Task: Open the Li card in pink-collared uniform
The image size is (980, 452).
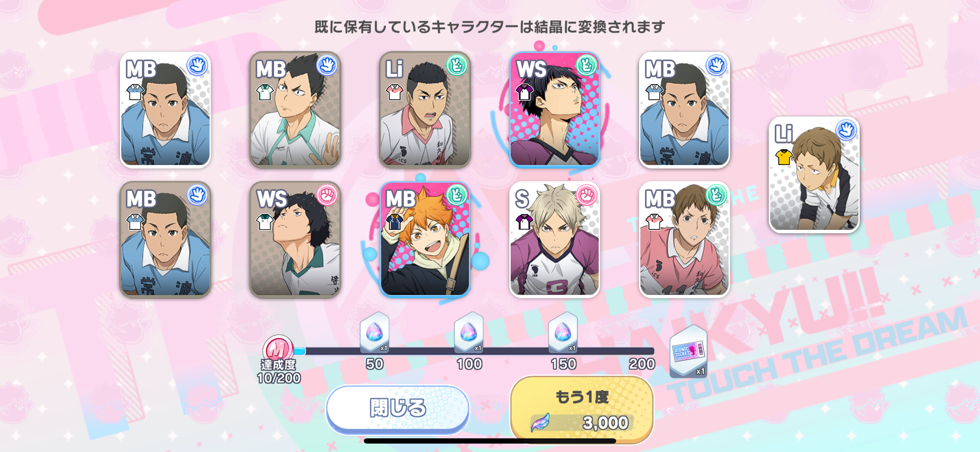Action: point(425,110)
